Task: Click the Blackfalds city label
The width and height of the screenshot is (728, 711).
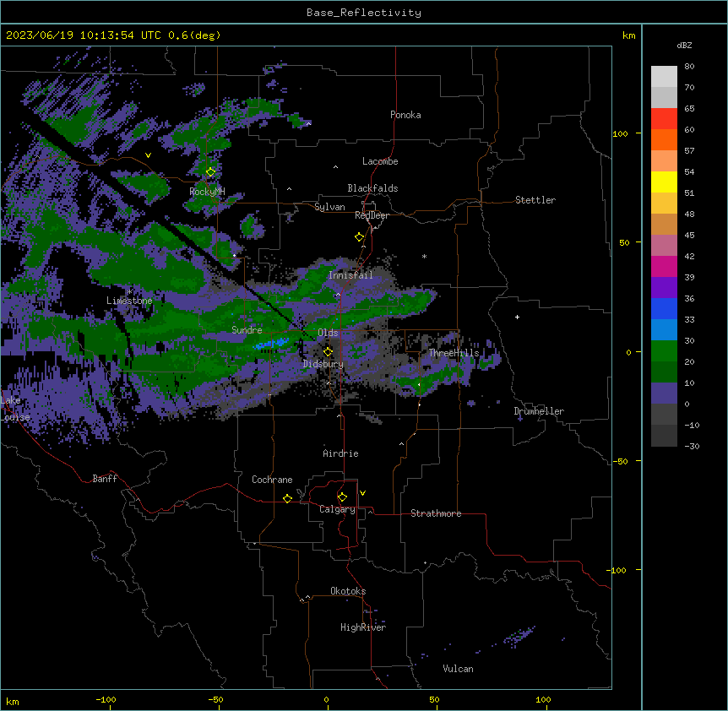Action: click(x=372, y=188)
